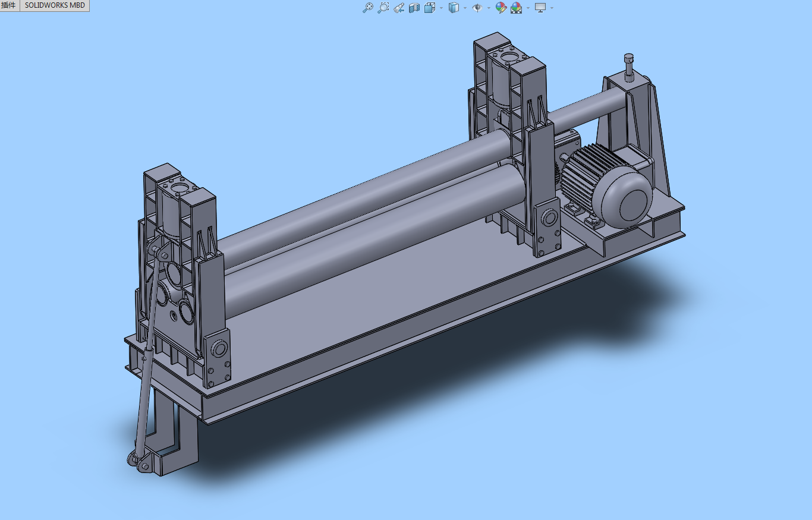The width and height of the screenshot is (812, 520).
Task: Expand the View Orientation dropdown arrow
Action: (441, 8)
